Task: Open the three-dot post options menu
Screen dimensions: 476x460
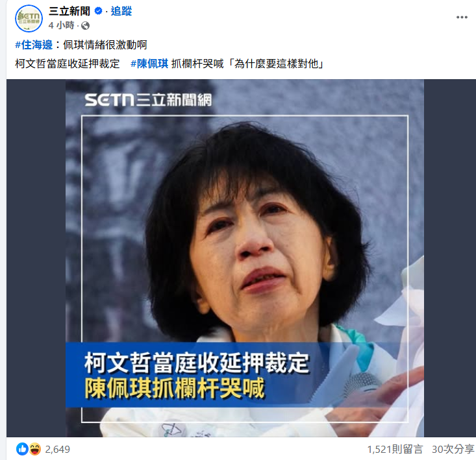Action: 462,18
